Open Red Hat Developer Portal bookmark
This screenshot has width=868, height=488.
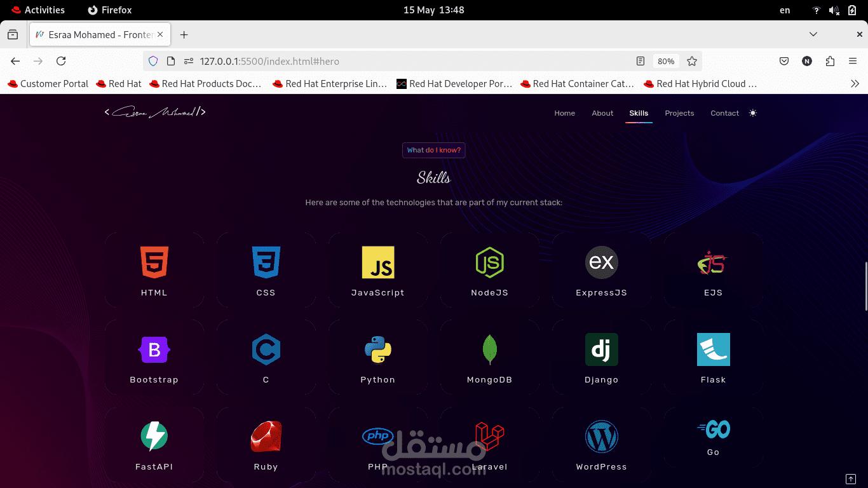pos(454,84)
